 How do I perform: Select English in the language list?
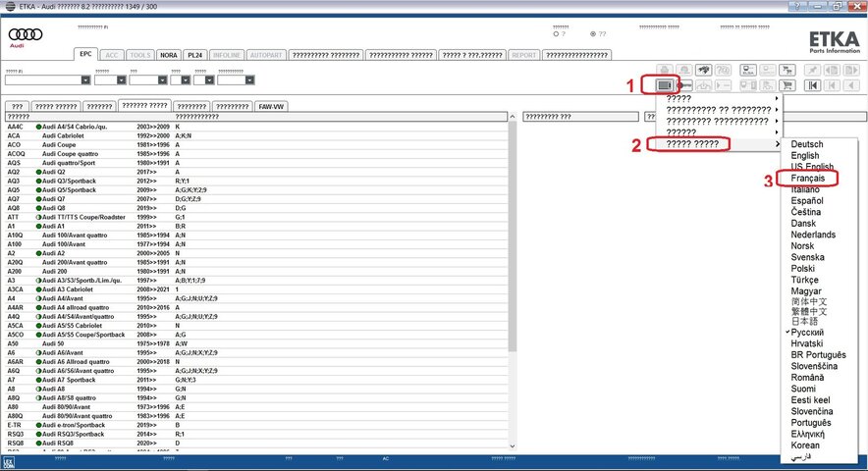805,155
